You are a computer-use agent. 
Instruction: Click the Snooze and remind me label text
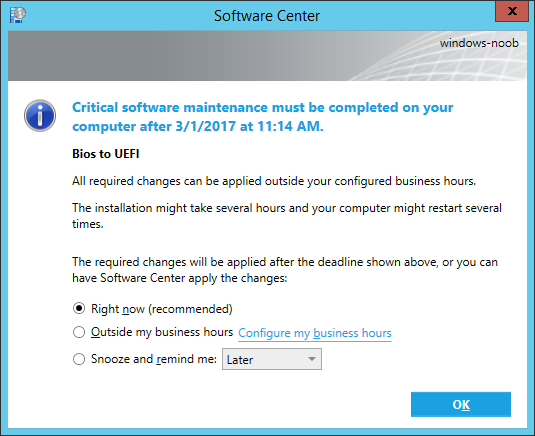pyautogui.click(x=154, y=359)
